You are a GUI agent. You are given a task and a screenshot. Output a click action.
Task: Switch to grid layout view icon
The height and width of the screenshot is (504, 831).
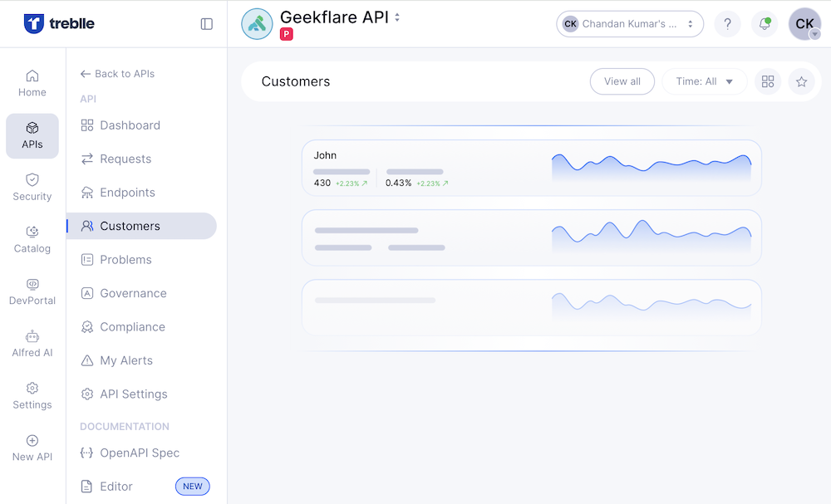(768, 81)
